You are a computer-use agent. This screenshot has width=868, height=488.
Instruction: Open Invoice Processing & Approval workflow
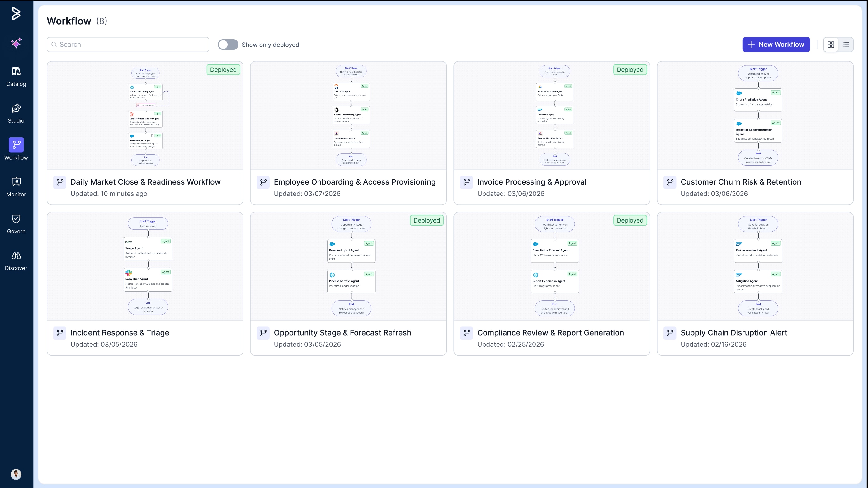pyautogui.click(x=531, y=182)
